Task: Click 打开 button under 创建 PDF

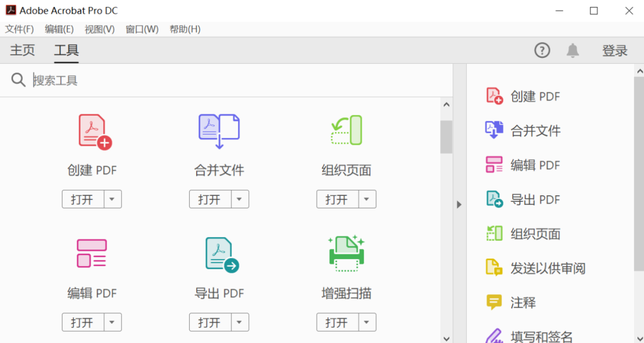Action: [x=83, y=199]
